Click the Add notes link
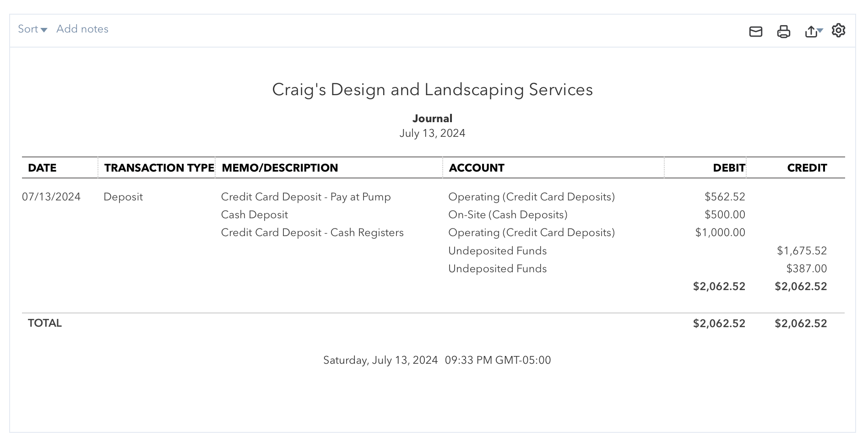868x442 pixels. (82, 29)
